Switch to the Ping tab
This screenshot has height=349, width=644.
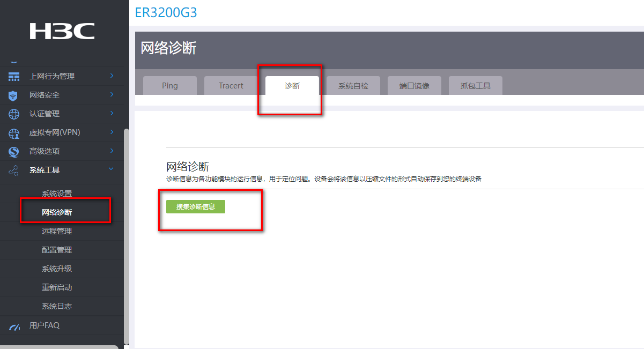click(170, 86)
